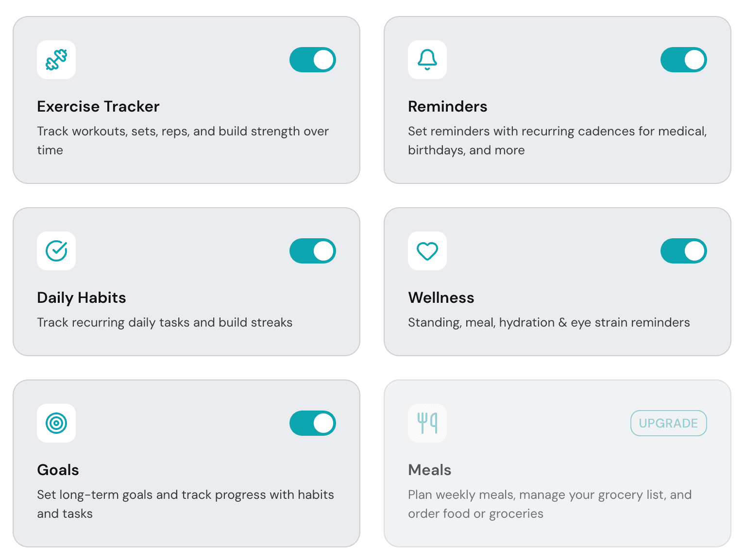Click the Meals description about grocery list
This screenshot has height=560, width=745.
[549, 504]
